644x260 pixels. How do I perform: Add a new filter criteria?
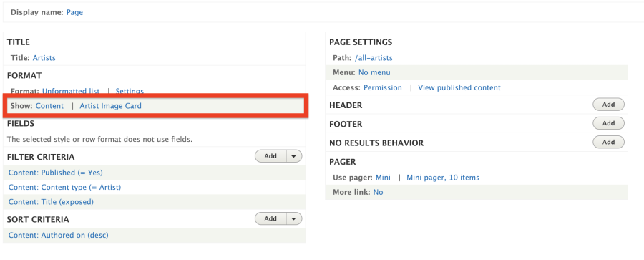coord(270,156)
